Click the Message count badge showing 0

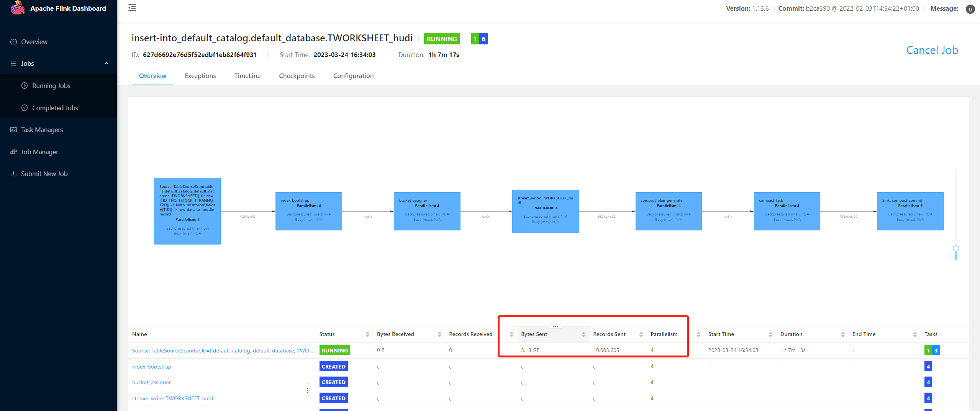click(970, 9)
